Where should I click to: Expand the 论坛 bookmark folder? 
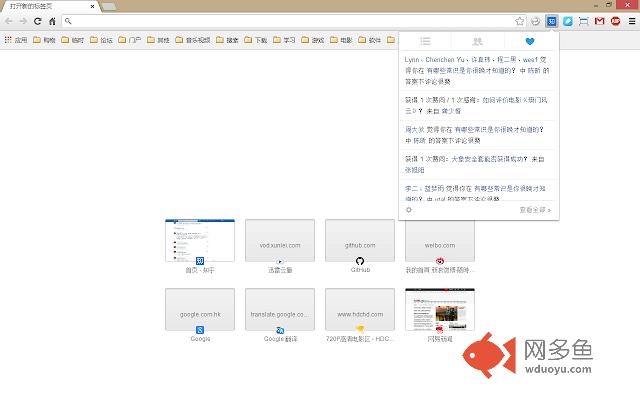point(101,40)
